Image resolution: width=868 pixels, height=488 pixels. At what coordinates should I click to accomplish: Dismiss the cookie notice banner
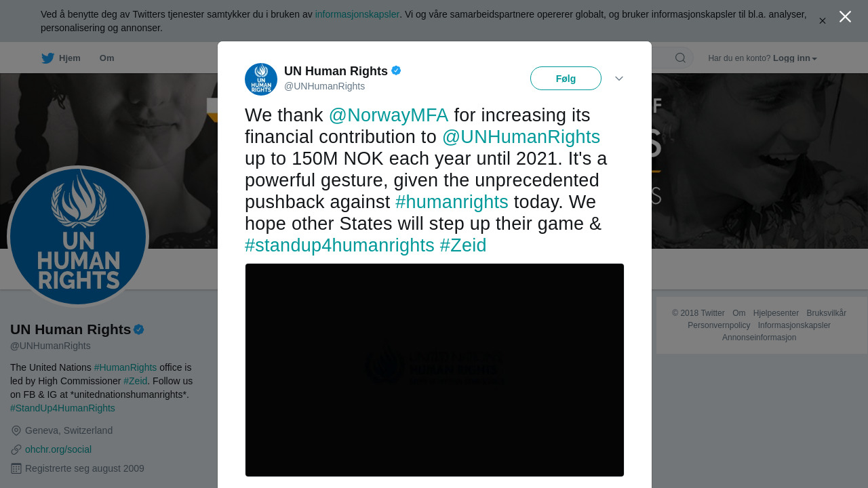coord(823,21)
